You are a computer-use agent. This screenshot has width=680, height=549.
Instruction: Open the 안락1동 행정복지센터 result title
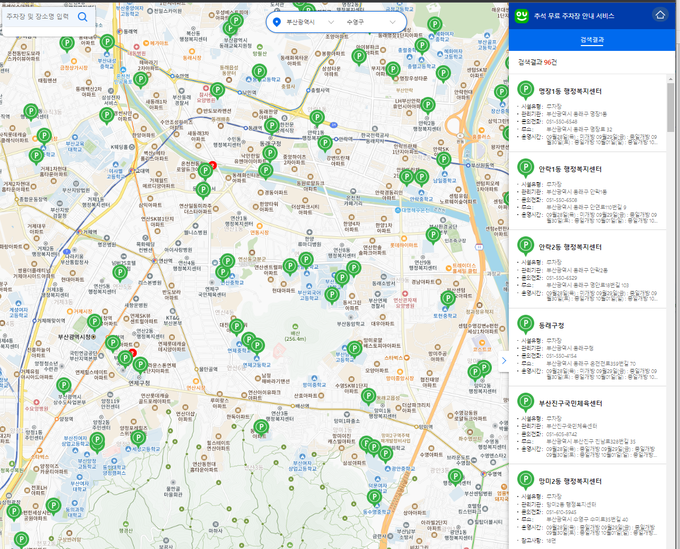click(570, 169)
